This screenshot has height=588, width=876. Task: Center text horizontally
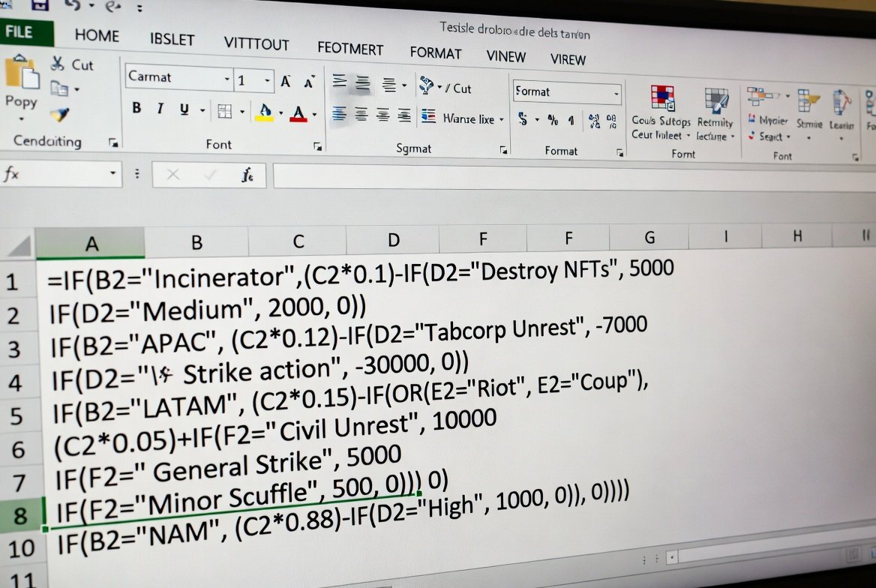coord(361,115)
